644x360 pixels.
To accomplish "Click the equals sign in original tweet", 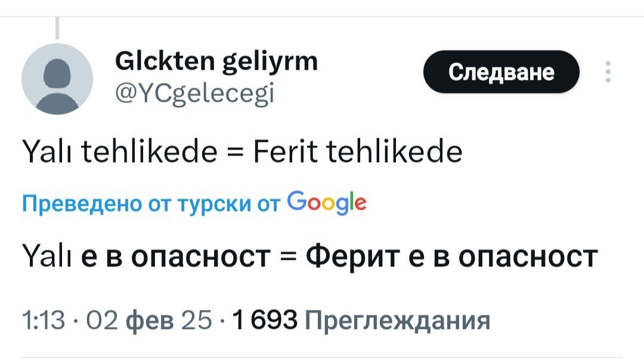I will (237, 154).
